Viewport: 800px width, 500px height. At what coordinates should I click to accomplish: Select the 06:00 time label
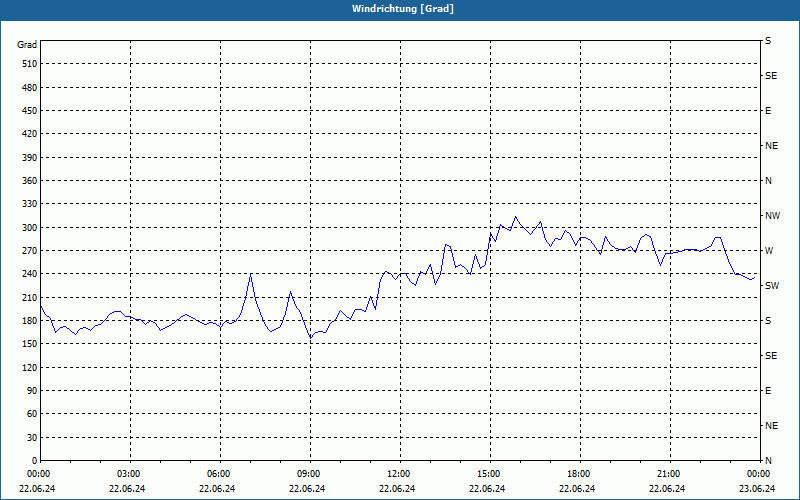(x=217, y=474)
